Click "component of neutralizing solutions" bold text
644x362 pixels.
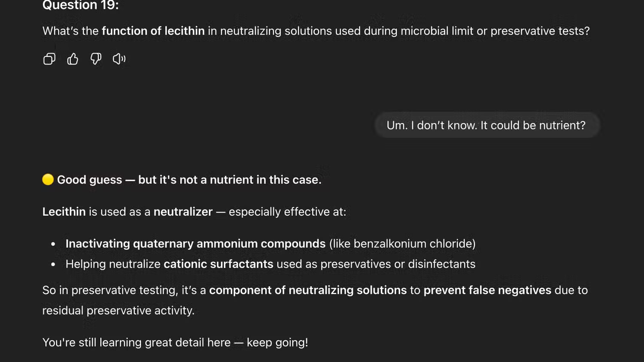307,290
